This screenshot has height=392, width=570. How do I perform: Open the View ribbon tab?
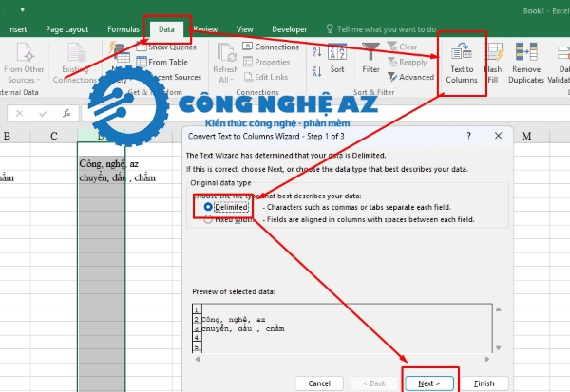click(245, 29)
